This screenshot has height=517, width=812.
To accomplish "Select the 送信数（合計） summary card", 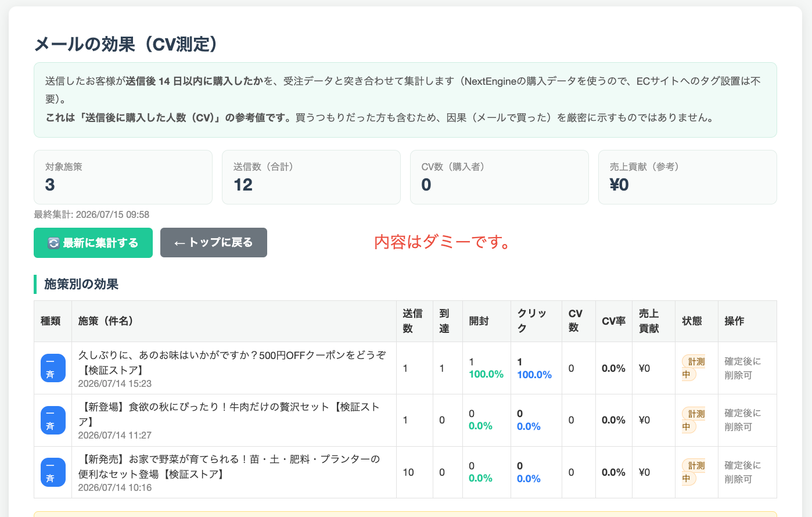I will (311, 177).
